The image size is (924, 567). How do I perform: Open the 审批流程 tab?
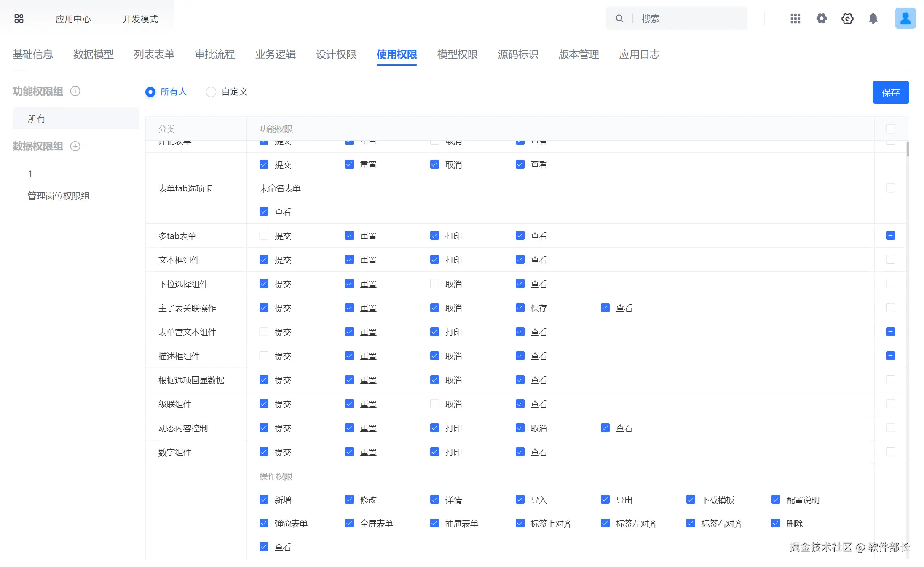(215, 54)
